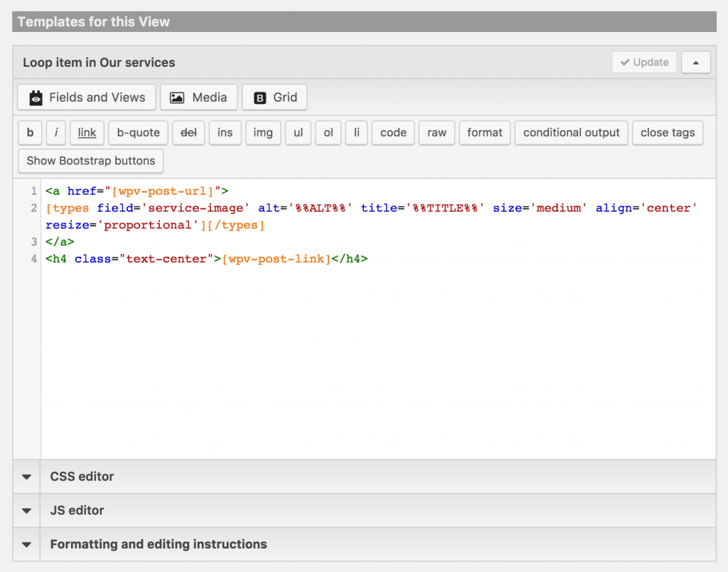The height and width of the screenshot is (572, 728).
Task: Insert italic tag with i button
Action: click(x=56, y=133)
